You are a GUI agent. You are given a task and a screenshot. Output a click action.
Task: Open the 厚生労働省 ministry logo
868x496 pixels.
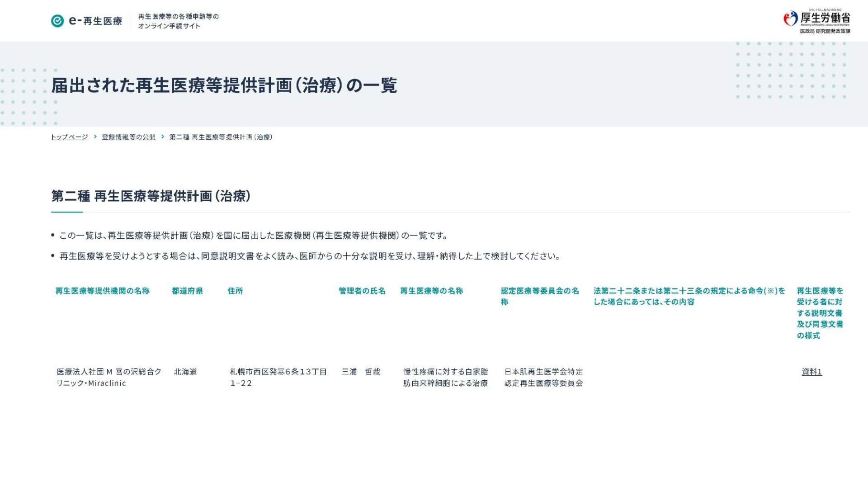coord(816,21)
